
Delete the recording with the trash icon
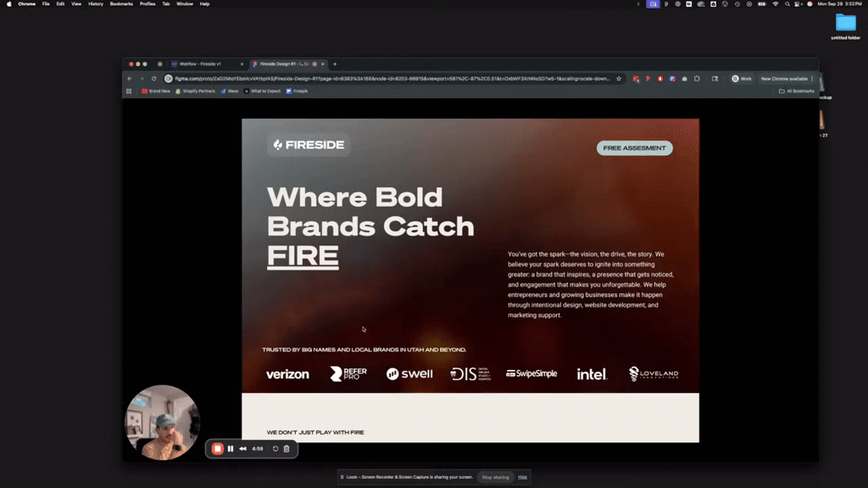(287, 449)
